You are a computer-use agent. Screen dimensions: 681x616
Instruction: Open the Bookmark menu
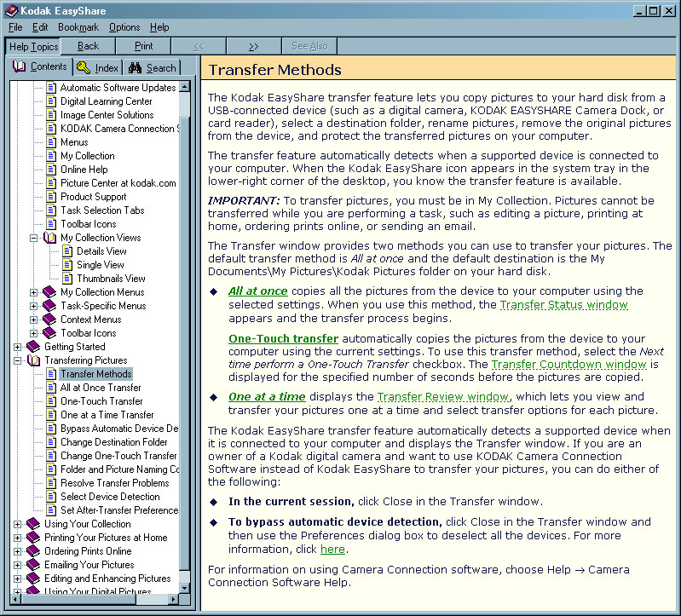click(x=78, y=27)
